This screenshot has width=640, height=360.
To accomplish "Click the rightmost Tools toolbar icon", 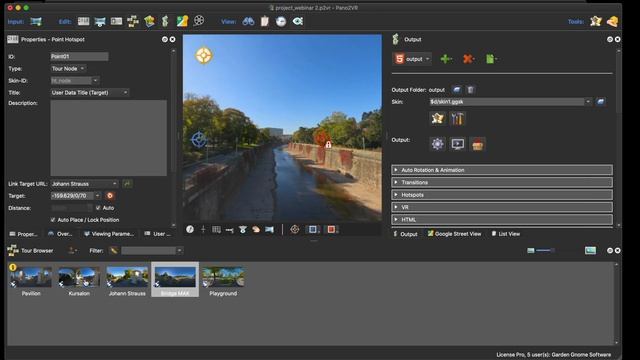I will (x=612, y=21).
